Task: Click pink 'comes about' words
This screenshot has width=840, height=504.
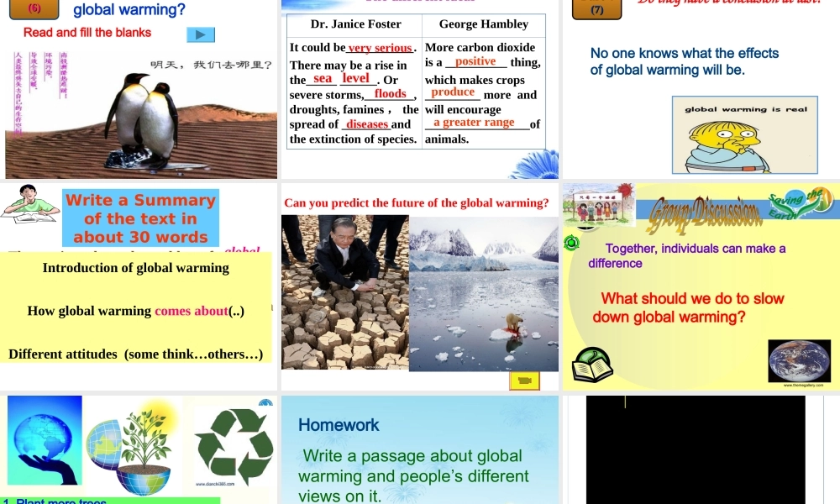Action: (x=192, y=311)
